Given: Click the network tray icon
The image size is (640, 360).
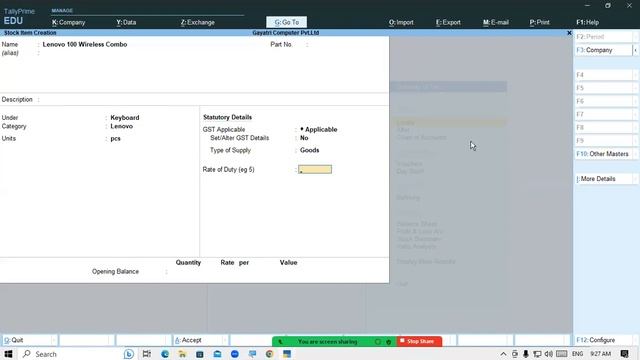Looking at the screenshot, I should point(537,354).
